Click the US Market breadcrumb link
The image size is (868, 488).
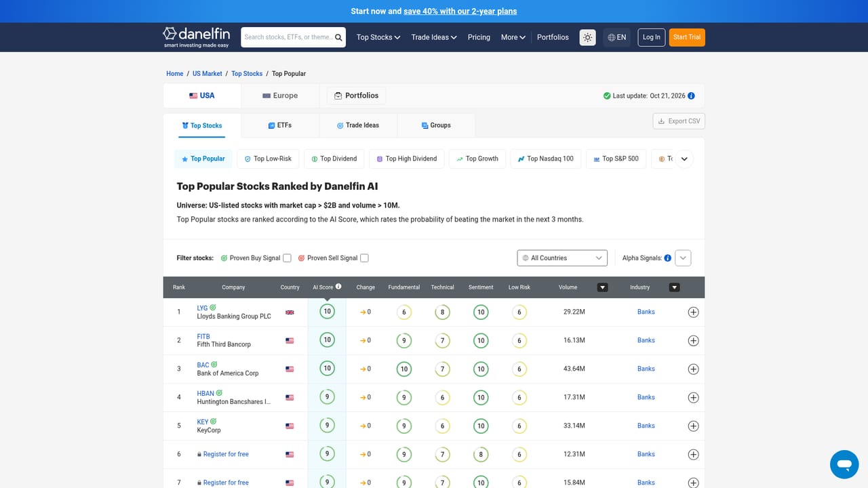[208, 73]
